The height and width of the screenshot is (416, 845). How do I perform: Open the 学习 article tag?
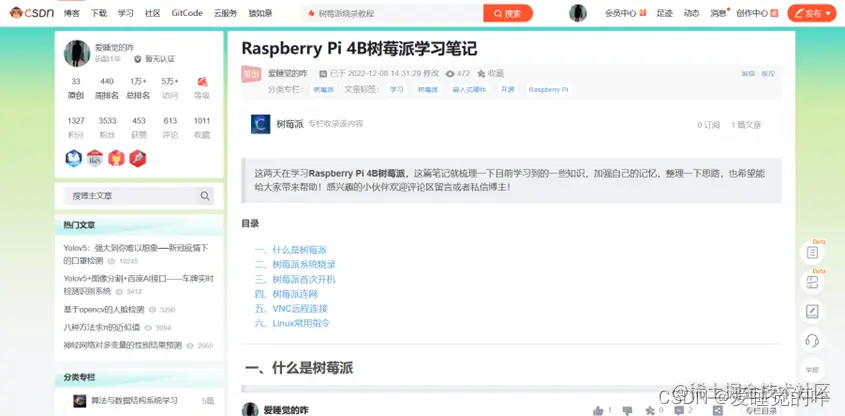click(397, 89)
